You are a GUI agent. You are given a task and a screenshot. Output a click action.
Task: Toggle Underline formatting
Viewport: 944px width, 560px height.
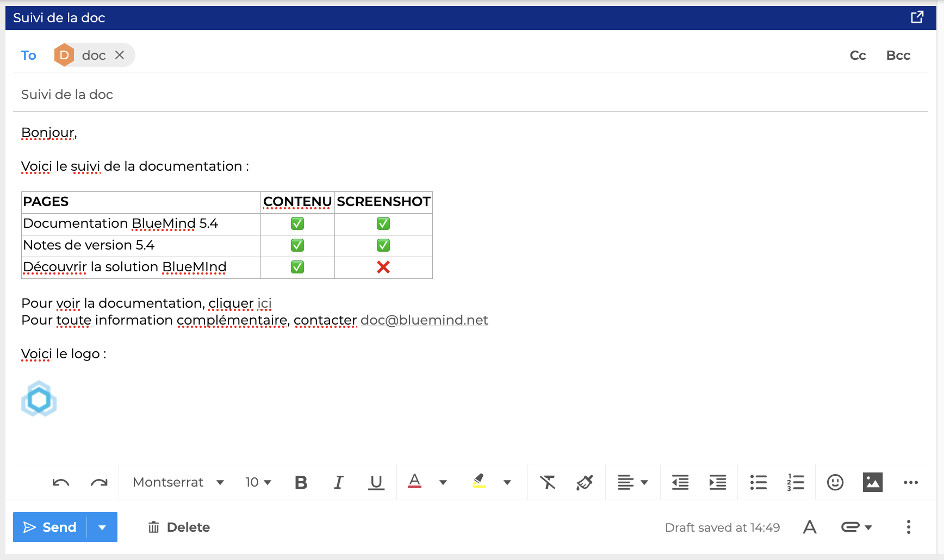click(376, 482)
